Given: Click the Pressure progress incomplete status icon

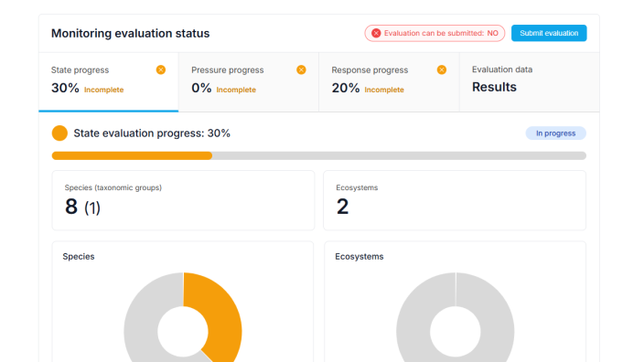Looking at the screenshot, I should click(301, 69).
